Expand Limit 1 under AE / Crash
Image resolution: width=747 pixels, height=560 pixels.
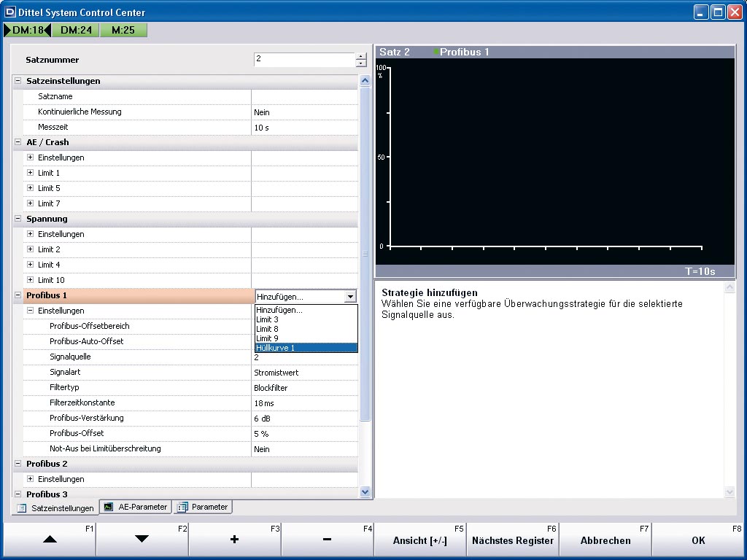tap(30, 173)
